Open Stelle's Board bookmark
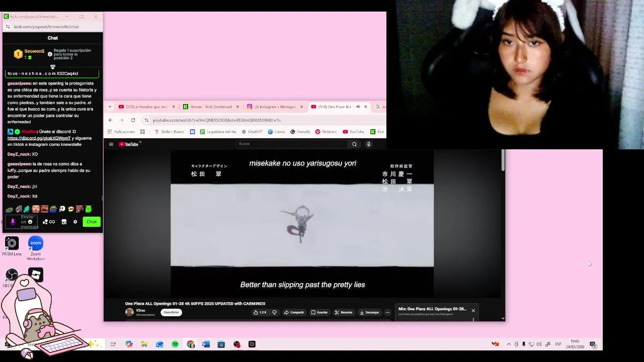This screenshot has width=644, height=362. tap(169, 132)
